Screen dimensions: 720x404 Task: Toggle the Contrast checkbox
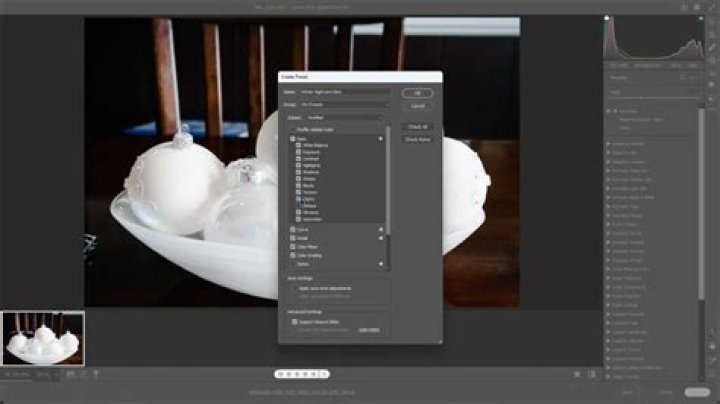(298, 159)
